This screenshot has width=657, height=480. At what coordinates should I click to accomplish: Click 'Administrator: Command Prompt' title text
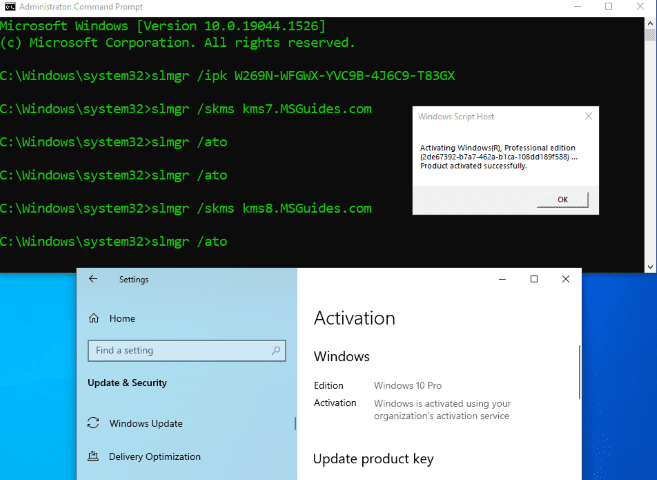81,7
